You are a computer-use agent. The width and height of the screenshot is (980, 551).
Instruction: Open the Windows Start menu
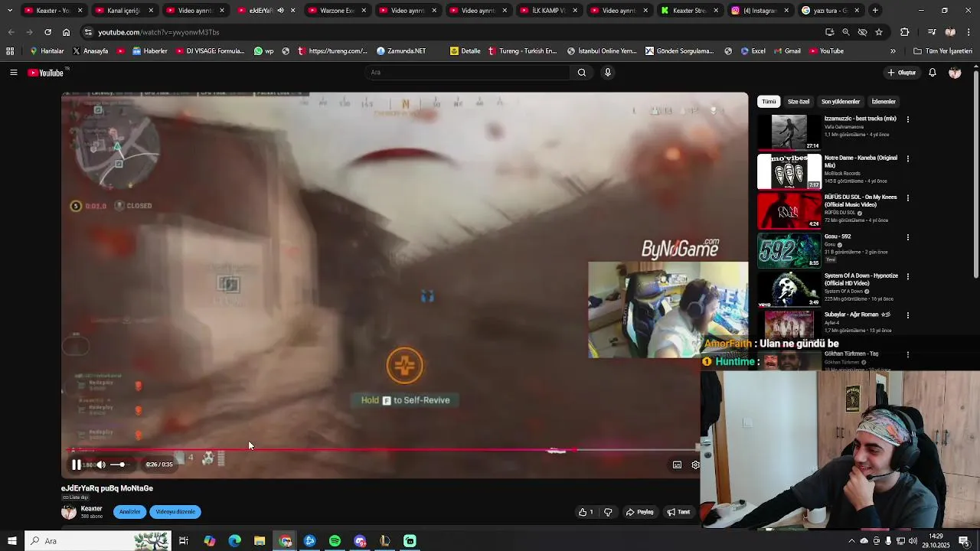pyautogui.click(x=12, y=541)
